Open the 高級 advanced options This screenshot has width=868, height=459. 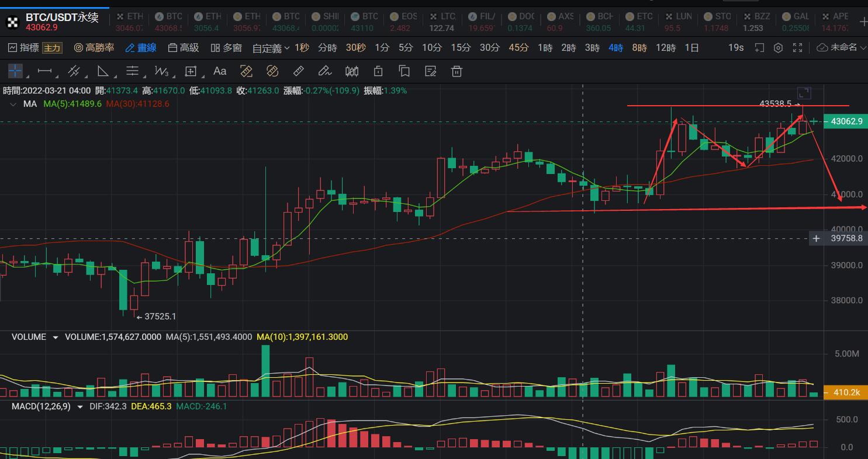184,48
